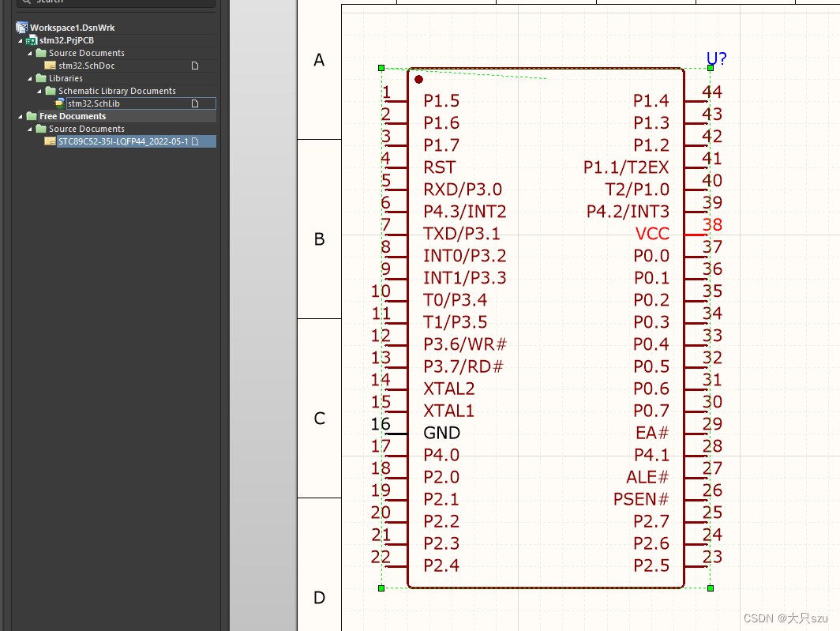The height and width of the screenshot is (631, 840).
Task: Click the XTAL1 pin label
Action: click(449, 411)
